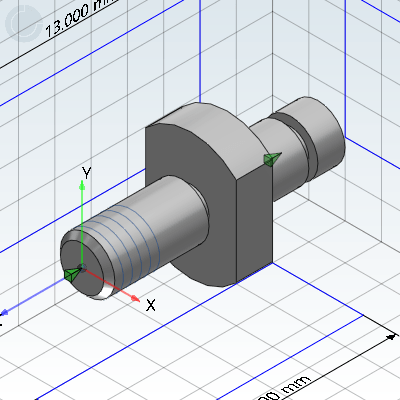Select the flat side face of the flange
This screenshot has width=400, height=400.
pyautogui.click(x=255, y=222)
